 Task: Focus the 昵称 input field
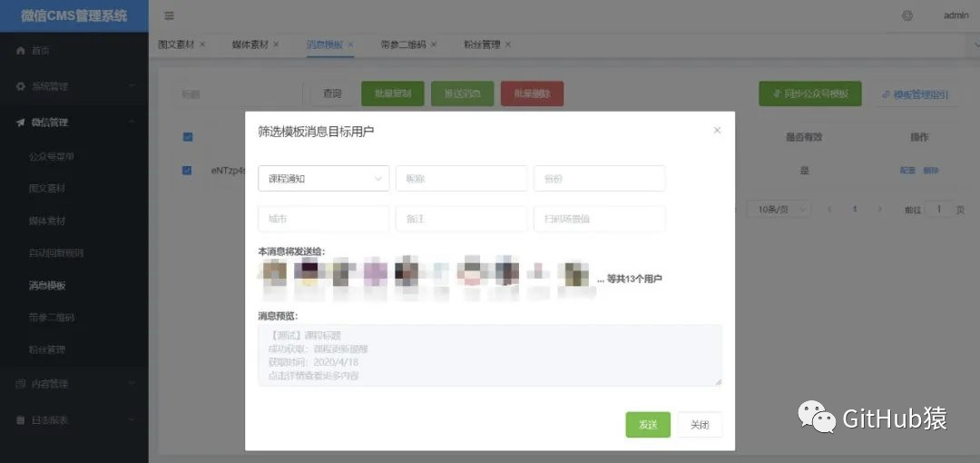pos(461,178)
